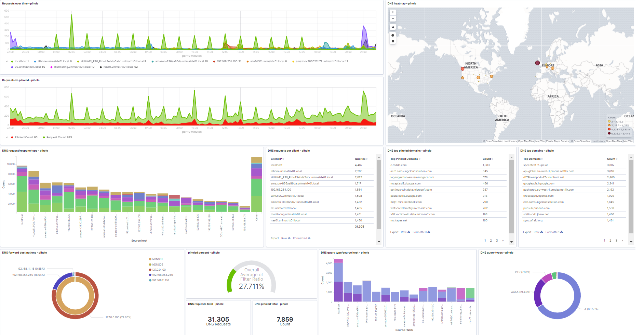
Task: Sort by Queries column
Action: (x=361, y=159)
